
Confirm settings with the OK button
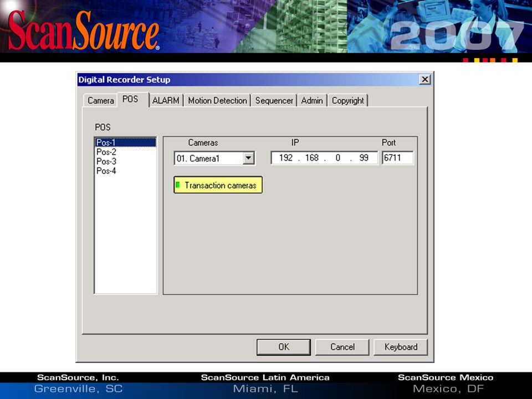coord(284,347)
